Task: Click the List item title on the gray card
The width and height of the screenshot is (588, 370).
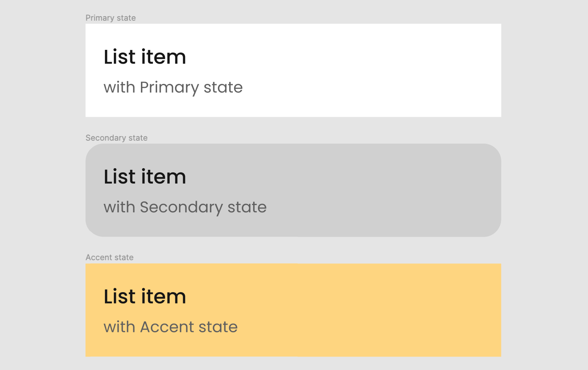Action: pyautogui.click(x=145, y=177)
